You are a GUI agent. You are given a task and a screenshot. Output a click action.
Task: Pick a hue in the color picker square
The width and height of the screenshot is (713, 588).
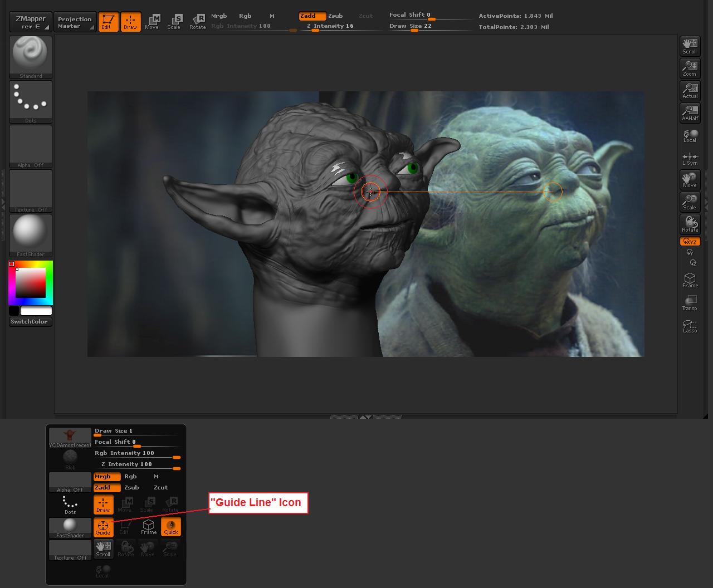click(x=31, y=283)
